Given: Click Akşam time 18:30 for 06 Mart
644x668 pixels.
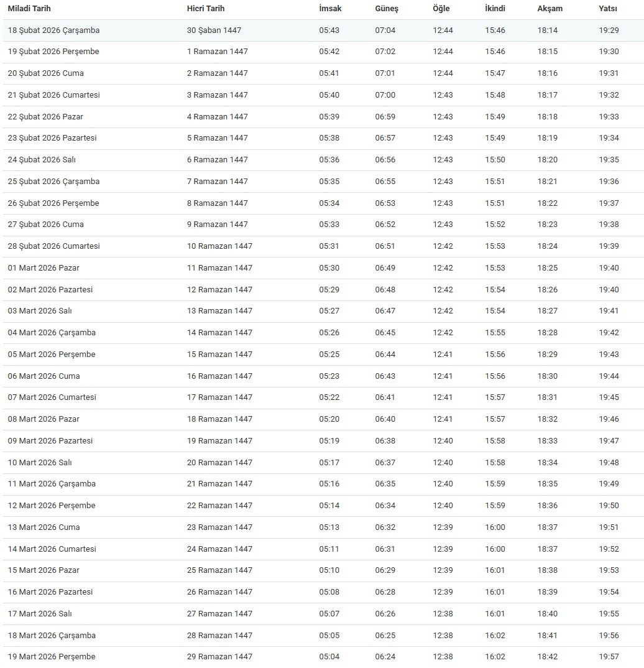Looking at the screenshot, I should (x=548, y=376).
